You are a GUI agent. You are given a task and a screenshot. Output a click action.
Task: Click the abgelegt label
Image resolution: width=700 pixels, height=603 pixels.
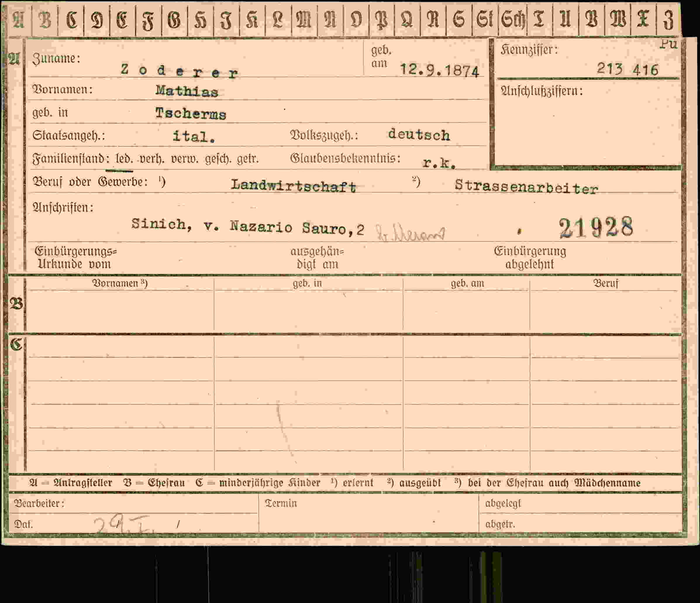coord(503,504)
